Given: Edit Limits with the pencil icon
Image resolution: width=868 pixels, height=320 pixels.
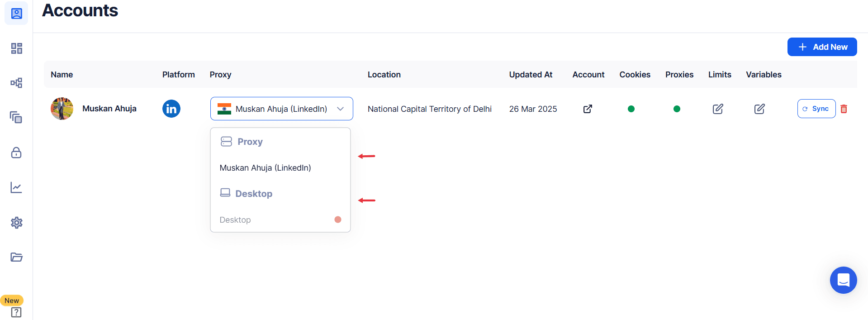Looking at the screenshot, I should (718, 109).
